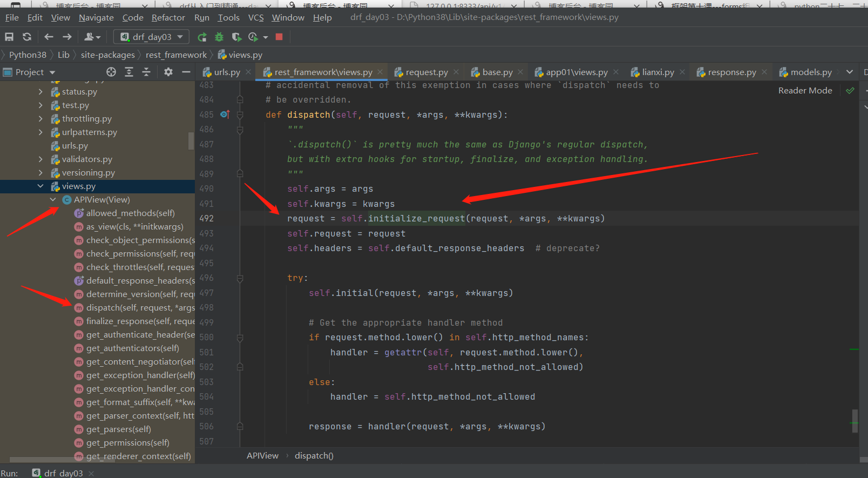Image resolution: width=868 pixels, height=478 pixels.
Task: Toggle the fold marker on line 484
Action: click(240, 100)
